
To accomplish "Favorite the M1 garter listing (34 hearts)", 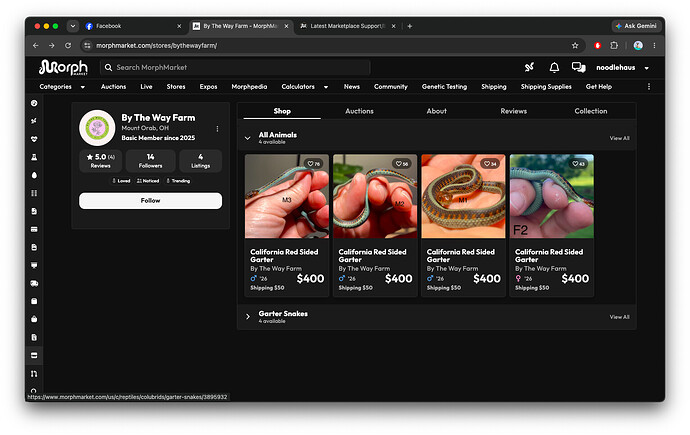I will 490,164.
